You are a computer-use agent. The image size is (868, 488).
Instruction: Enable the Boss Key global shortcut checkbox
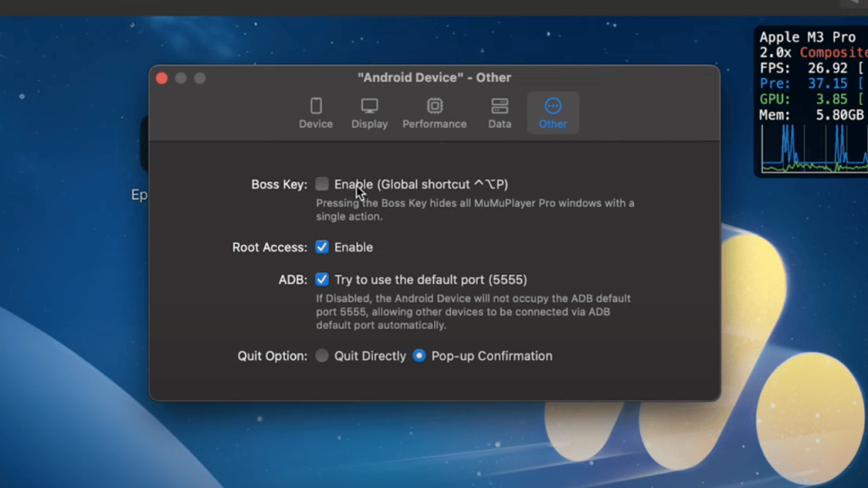[x=322, y=184]
